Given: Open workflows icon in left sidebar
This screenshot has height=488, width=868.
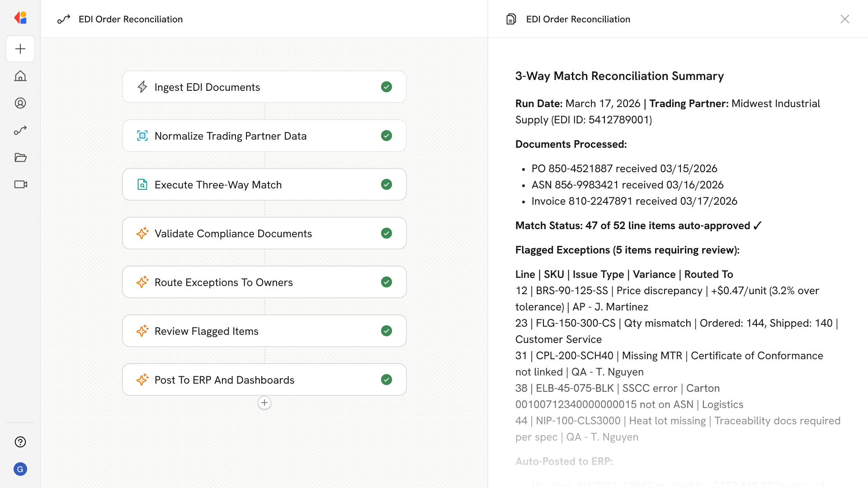Looking at the screenshot, I should click(20, 130).
